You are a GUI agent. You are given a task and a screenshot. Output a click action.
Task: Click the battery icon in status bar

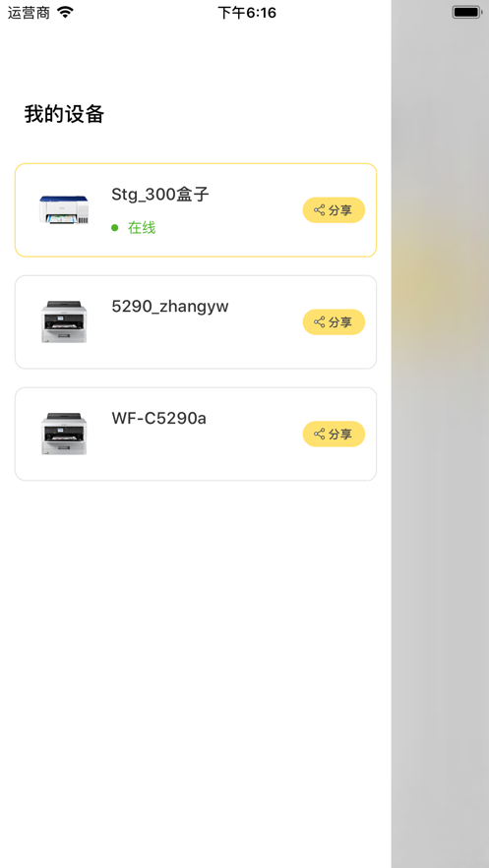[466, 12]
